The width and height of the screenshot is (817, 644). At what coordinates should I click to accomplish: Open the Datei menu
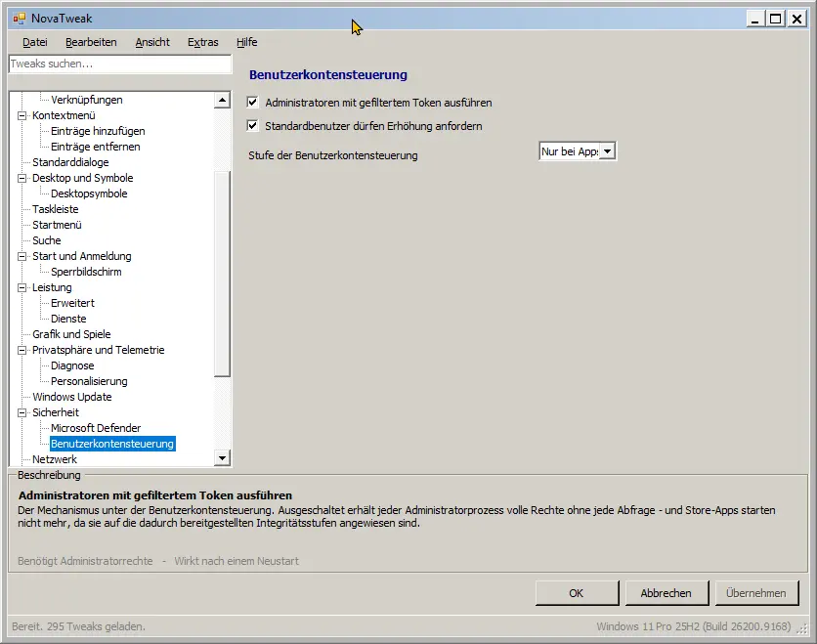(35, 42)
